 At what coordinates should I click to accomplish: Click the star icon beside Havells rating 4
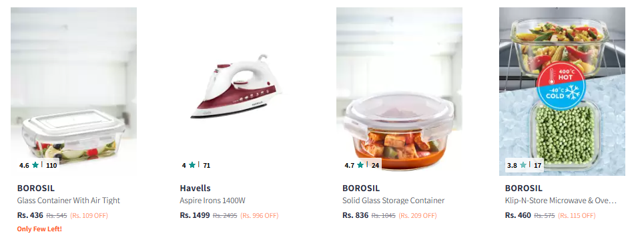pyautogui.click(x=192, y=165)
